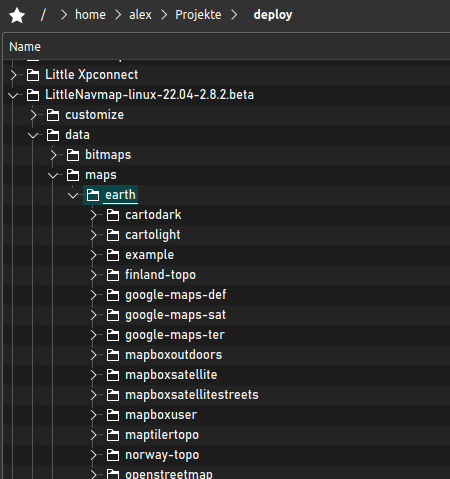The width and height of the screenshot is (450, 479).
Task: Collapse the maps folder tree
Action: click(x=53, y=175)
